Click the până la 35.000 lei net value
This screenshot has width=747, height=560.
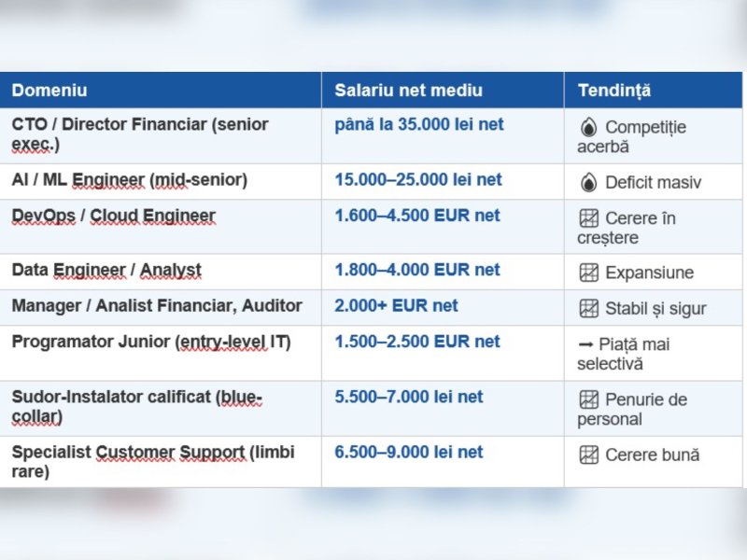[x=419, y=124]
